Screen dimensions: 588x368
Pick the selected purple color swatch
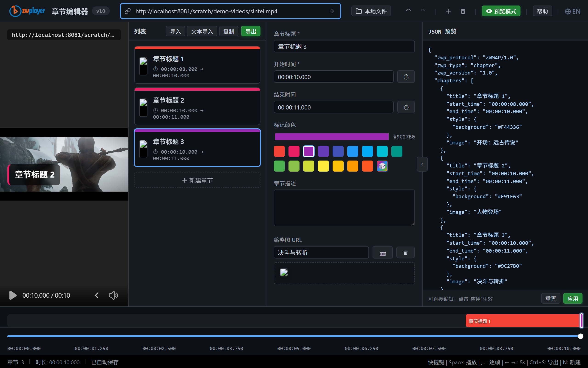point(308,151)
